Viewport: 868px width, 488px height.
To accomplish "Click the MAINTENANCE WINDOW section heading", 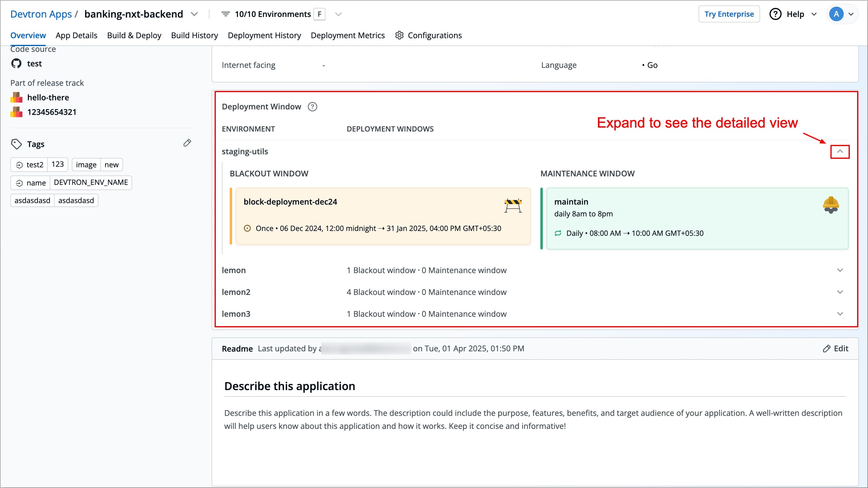I will click(588, 174).
